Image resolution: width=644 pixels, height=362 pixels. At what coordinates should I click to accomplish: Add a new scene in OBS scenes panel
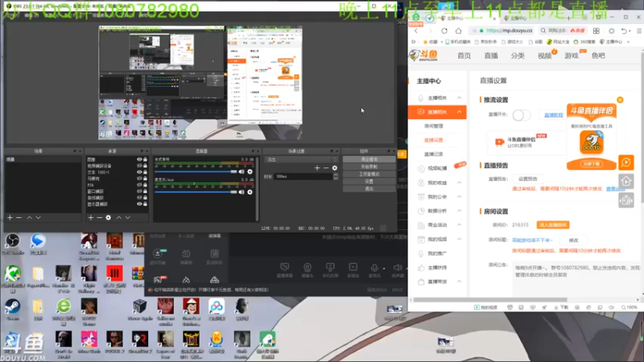coord(10,217)
